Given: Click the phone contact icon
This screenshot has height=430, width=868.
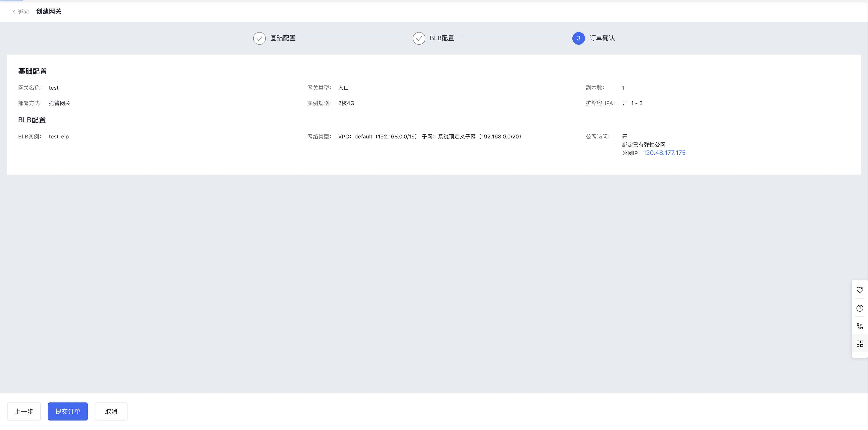Looking at the screenshot, I should pos(860,326).
